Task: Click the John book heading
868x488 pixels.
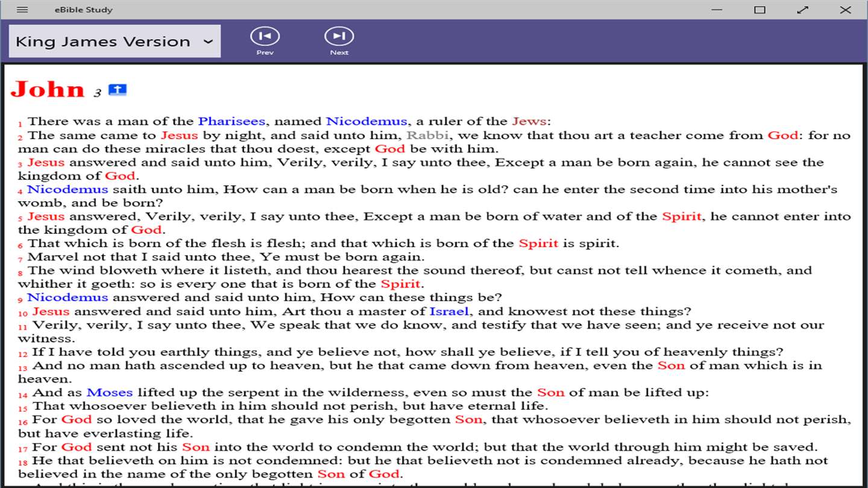Action: pos(48,89)
